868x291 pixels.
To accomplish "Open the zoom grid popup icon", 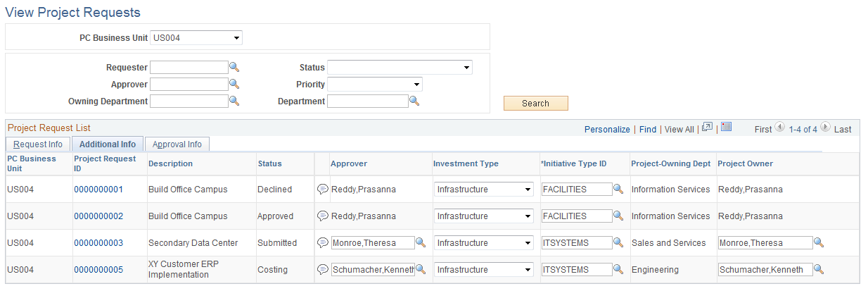I will pos(708,128).
